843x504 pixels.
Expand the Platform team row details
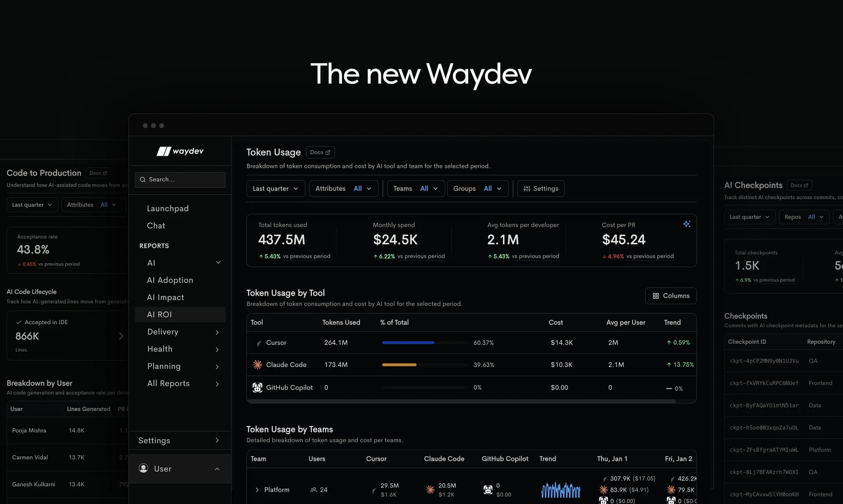[257, 490]
